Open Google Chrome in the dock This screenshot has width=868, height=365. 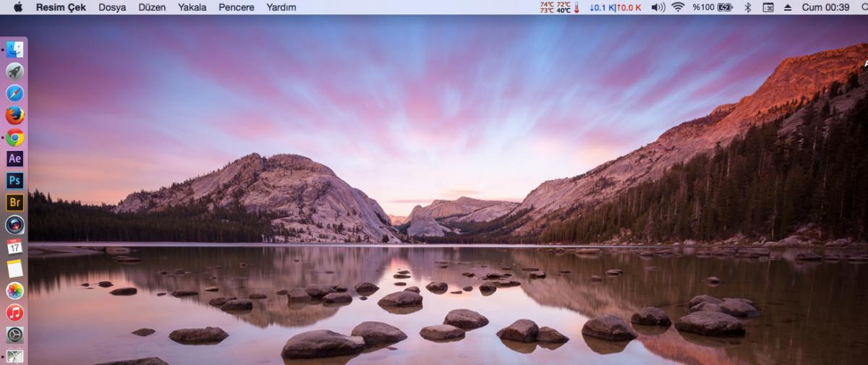14,137
